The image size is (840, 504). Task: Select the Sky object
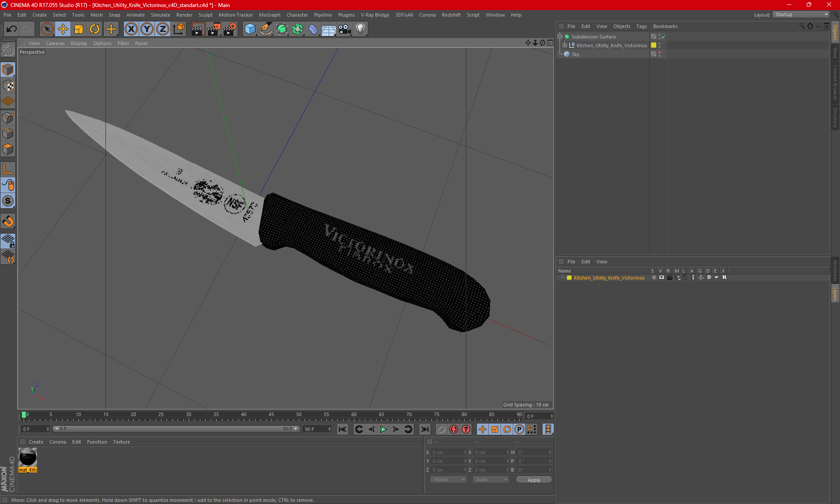(x=575, y=54)
